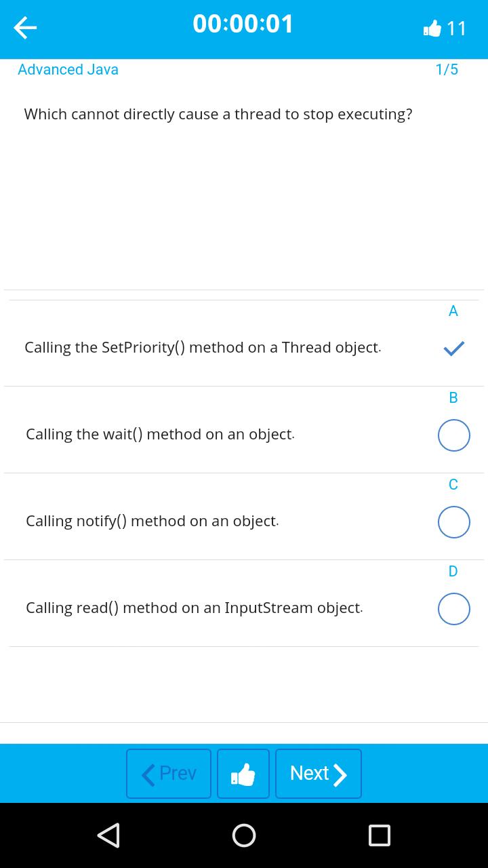Select radio button for option C
Screen dimensions: 488x868
coord(453,522)
